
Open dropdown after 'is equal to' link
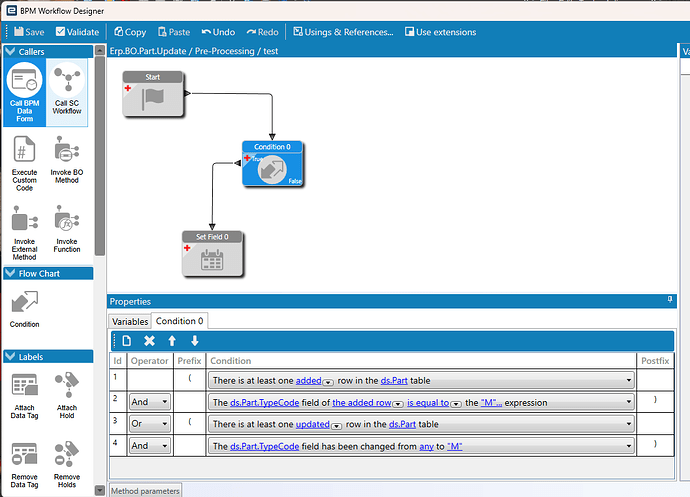[456, 404]
